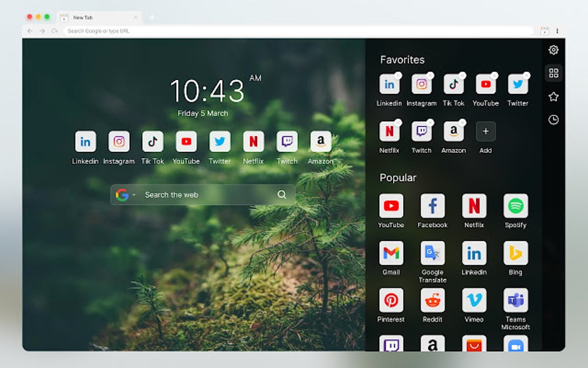
Task: Switch to the Favorites star panel
Action: [x=553, y=96]
